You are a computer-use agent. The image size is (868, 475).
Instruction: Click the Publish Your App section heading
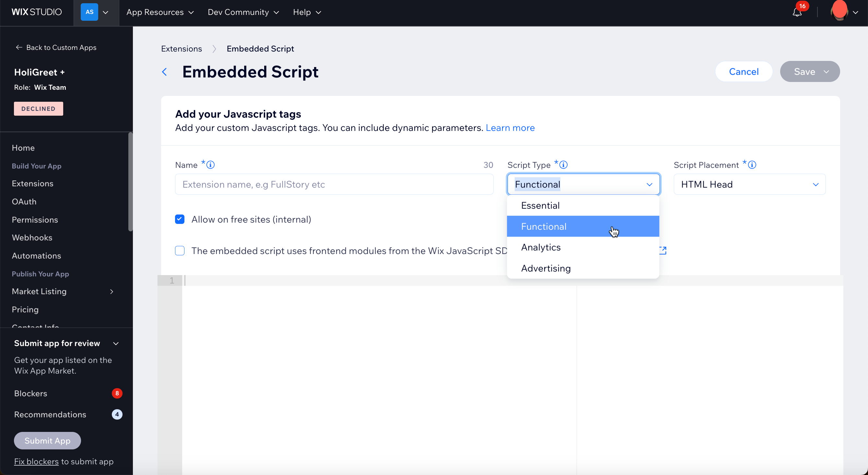41,274
